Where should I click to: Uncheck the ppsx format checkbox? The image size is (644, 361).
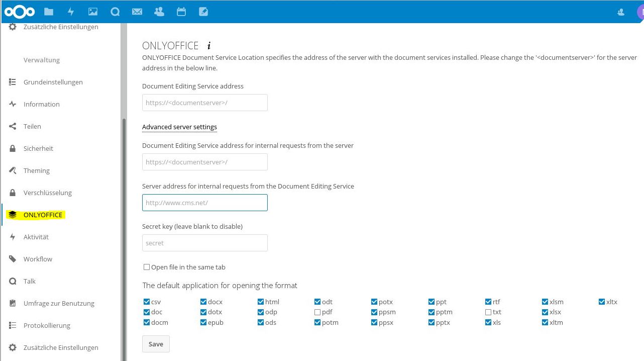click(374, 322)
